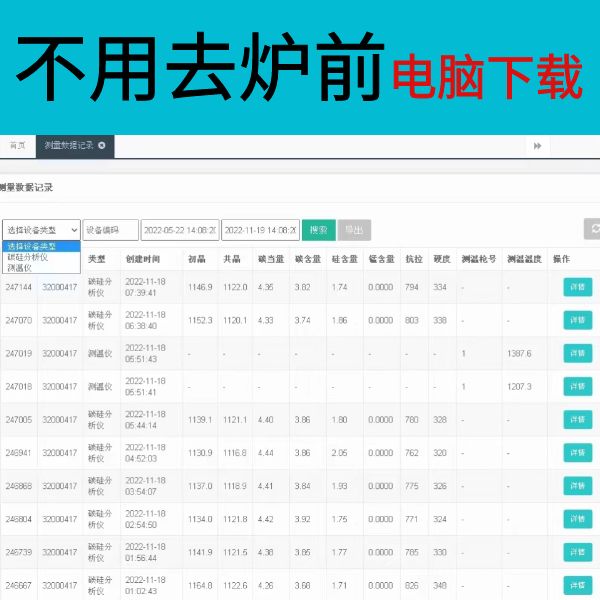The width and height of the screenshot is (600, 600).
Task: Switch to the 首页 tab
Action: [17, 146]
